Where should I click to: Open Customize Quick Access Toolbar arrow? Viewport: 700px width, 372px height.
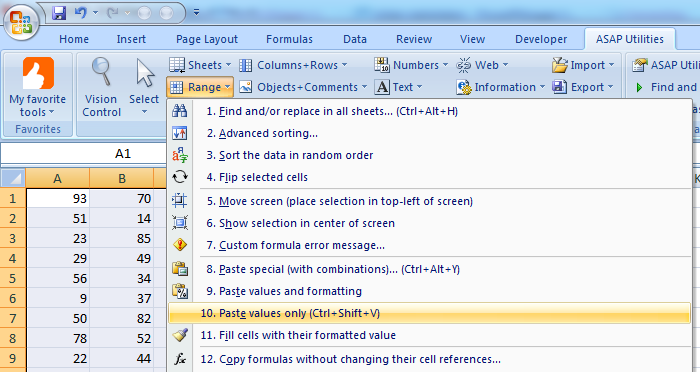pyautogui.click(x=196, y=13)
